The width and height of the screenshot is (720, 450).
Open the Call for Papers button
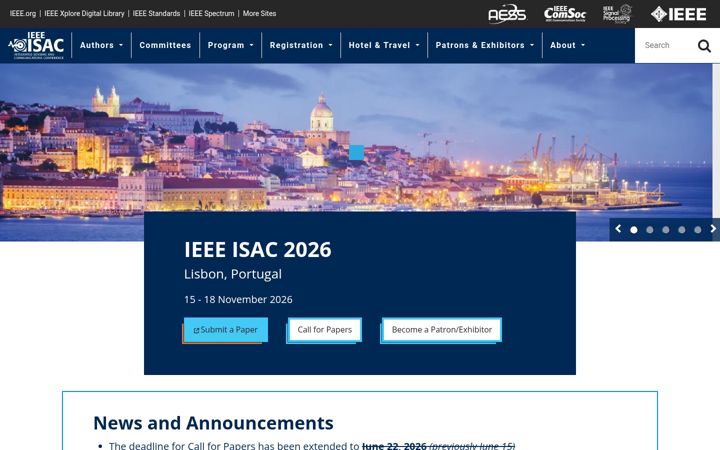click(x=325, y=330)
